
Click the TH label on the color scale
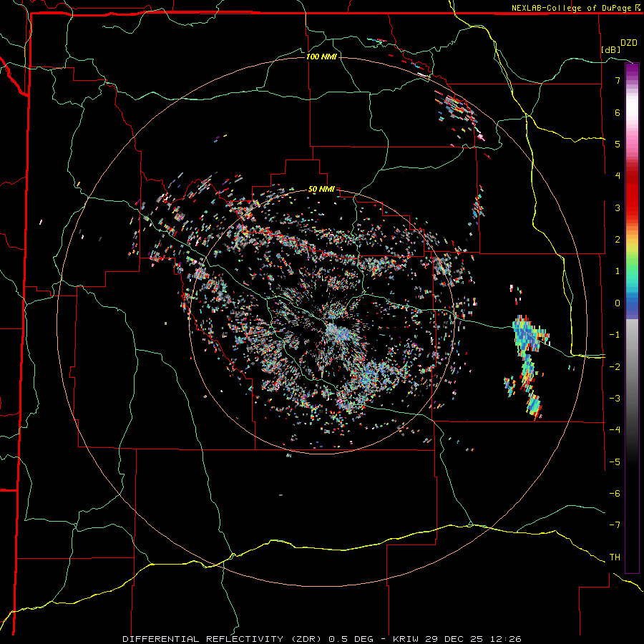(x=615, y=557)
